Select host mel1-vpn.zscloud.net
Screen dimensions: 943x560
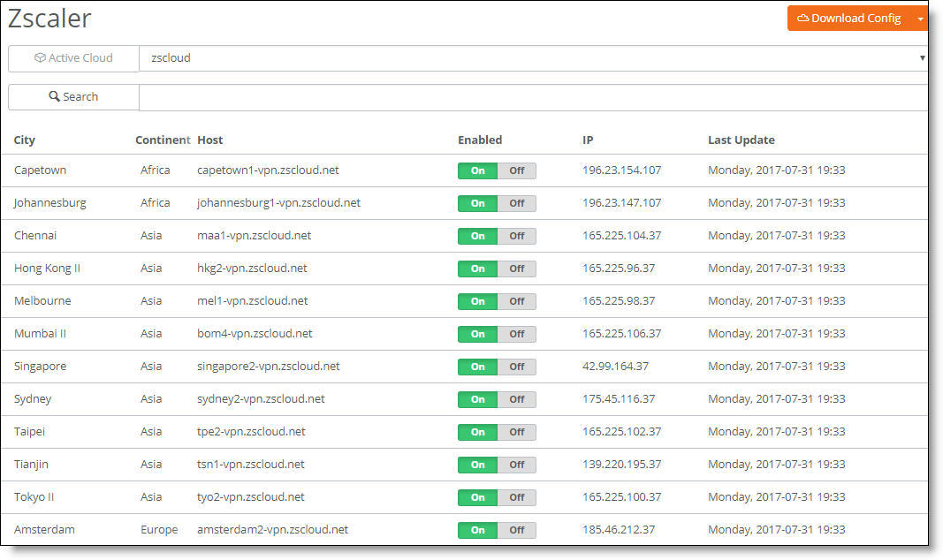[253, 300]
